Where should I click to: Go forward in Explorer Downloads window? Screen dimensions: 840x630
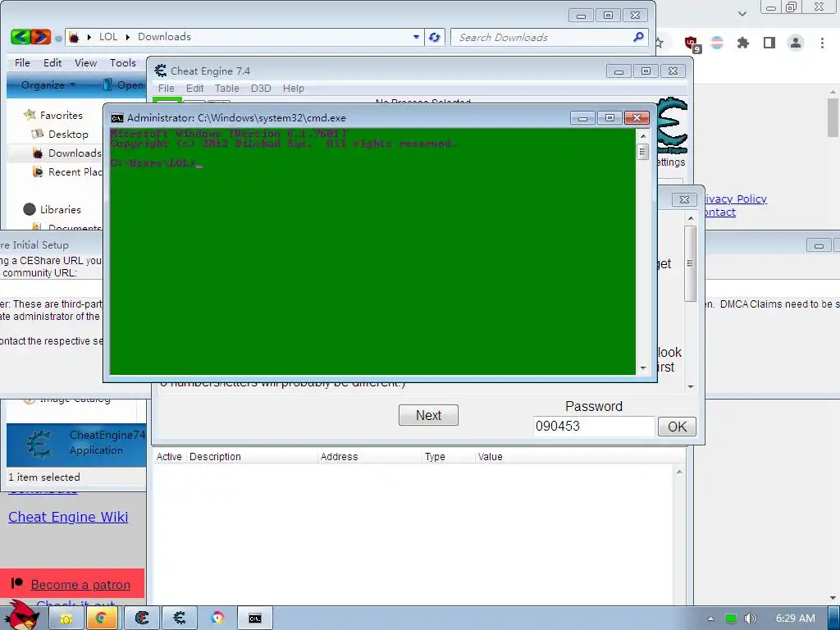tap(41, 37)
